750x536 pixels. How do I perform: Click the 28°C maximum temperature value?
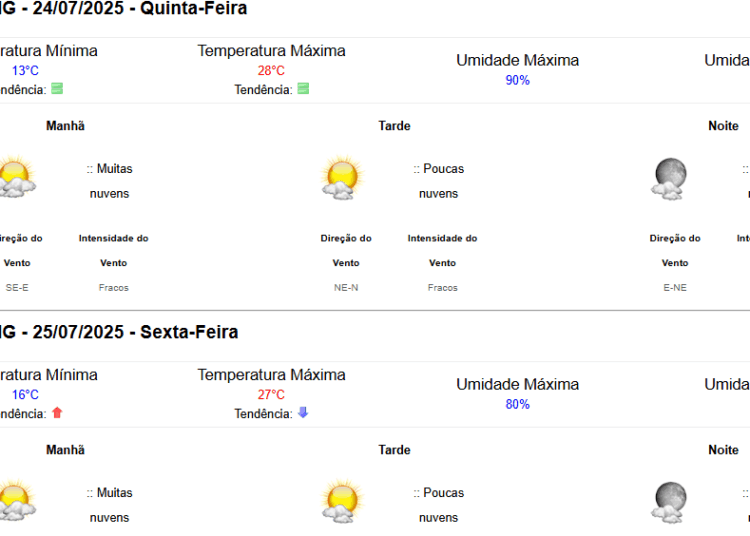pyautogui.click(x=271, y=71)
